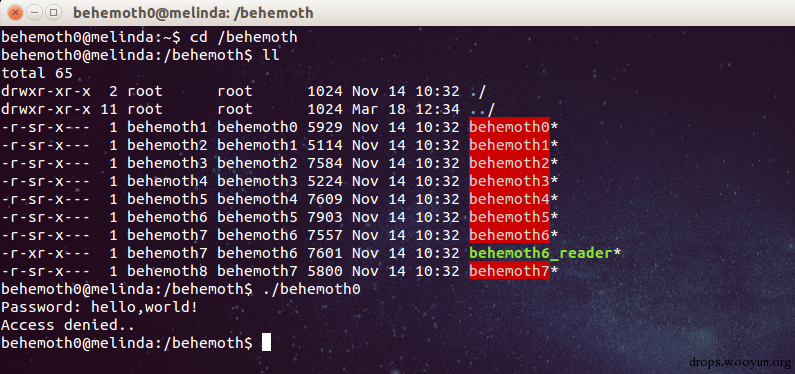Click file size '7903'
The height and width of the screenshot is (374, 795).
(x=325, y=217)
